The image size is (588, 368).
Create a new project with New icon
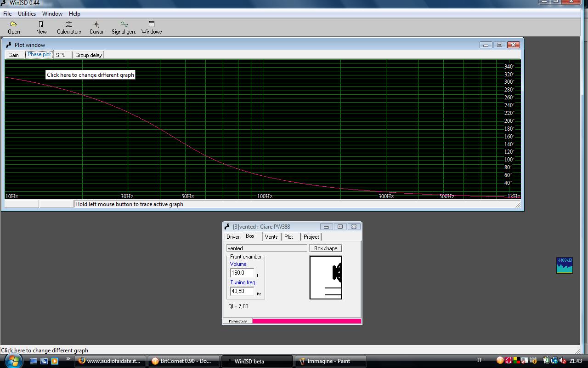click(41, 27)
